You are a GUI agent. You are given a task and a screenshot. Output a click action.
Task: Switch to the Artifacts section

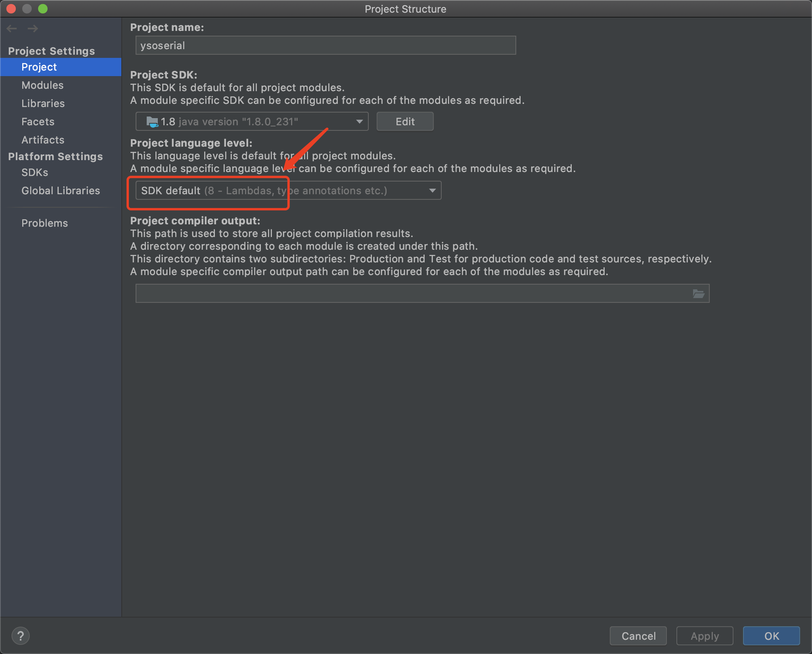click(43, 140)
